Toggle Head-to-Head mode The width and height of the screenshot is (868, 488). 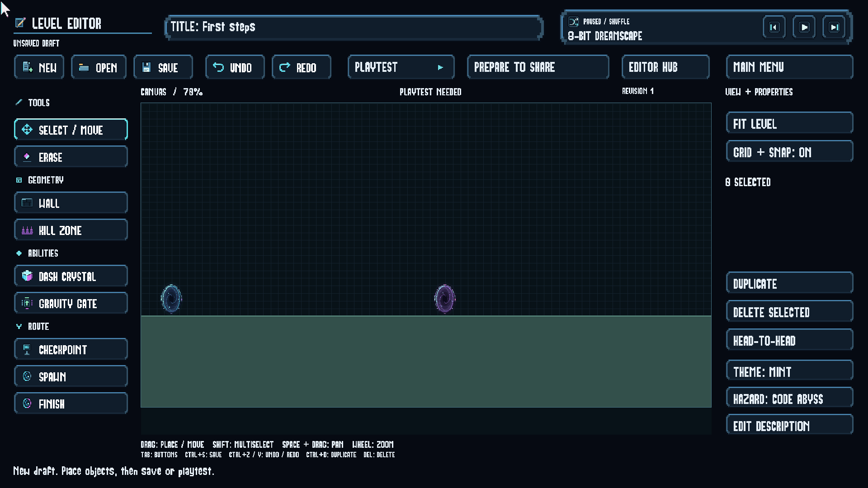pos(790,340)
